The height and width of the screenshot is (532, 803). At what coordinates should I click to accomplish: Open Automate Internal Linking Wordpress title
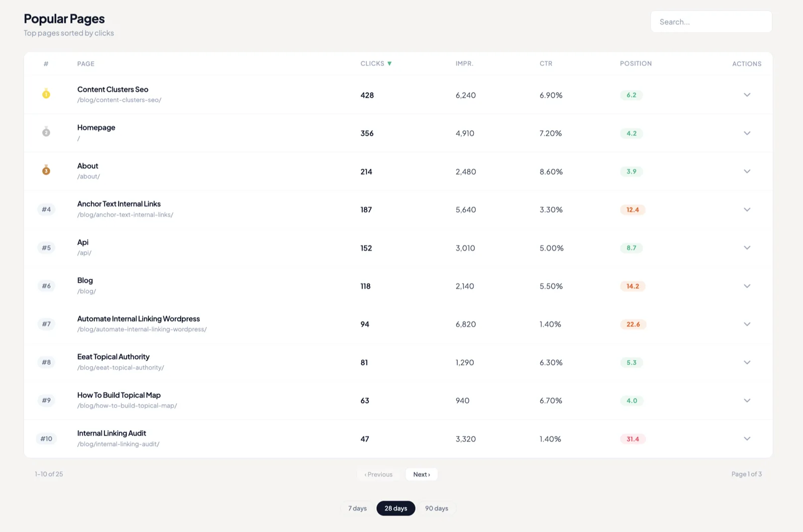(139, 318)
